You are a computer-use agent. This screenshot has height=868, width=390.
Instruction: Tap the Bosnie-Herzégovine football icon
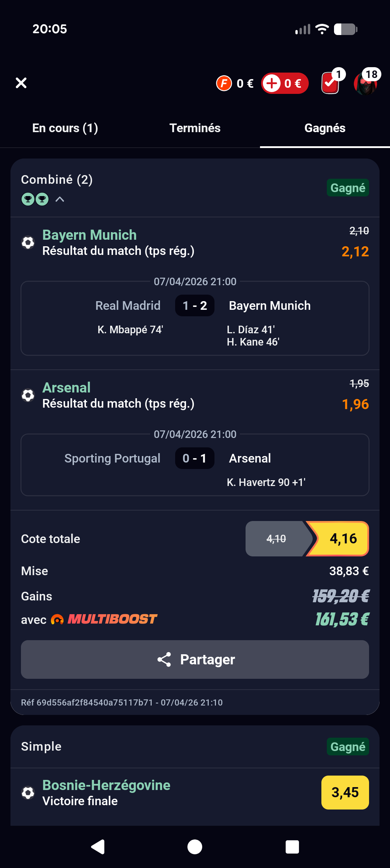(x=28, y=793)
